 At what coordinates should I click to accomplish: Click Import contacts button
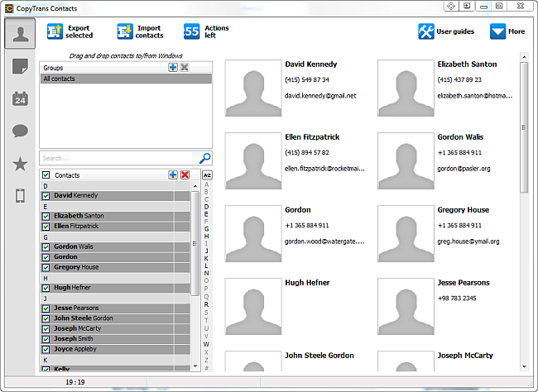(140, 31)
